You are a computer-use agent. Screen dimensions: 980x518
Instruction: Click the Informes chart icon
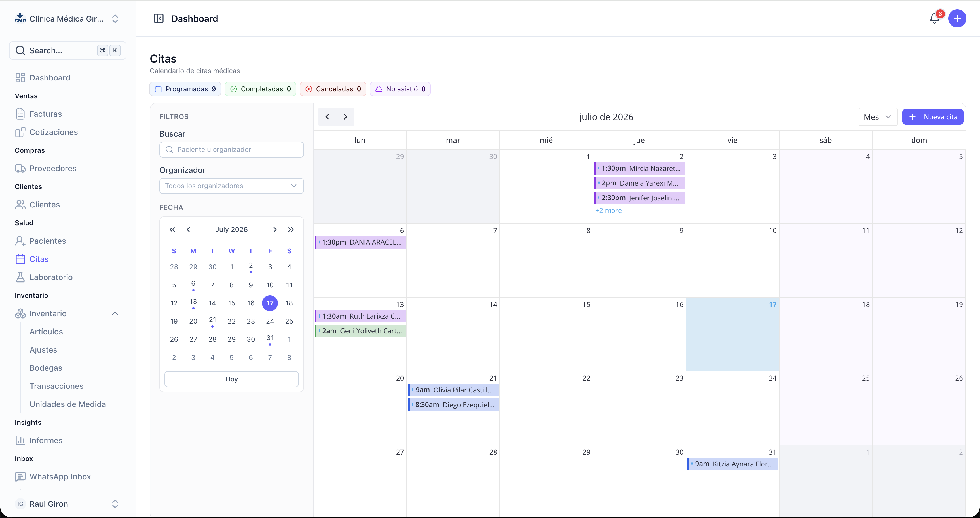20,440
